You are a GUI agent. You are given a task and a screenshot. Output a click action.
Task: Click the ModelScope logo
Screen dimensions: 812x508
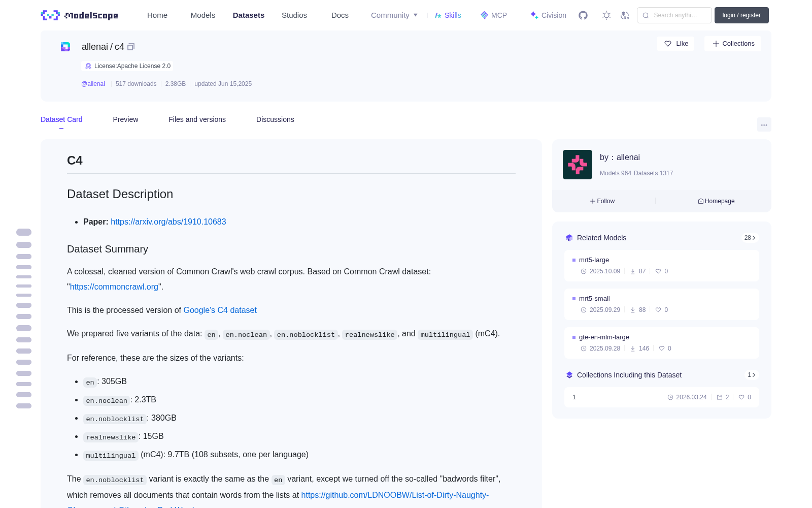tap(80, 15)
